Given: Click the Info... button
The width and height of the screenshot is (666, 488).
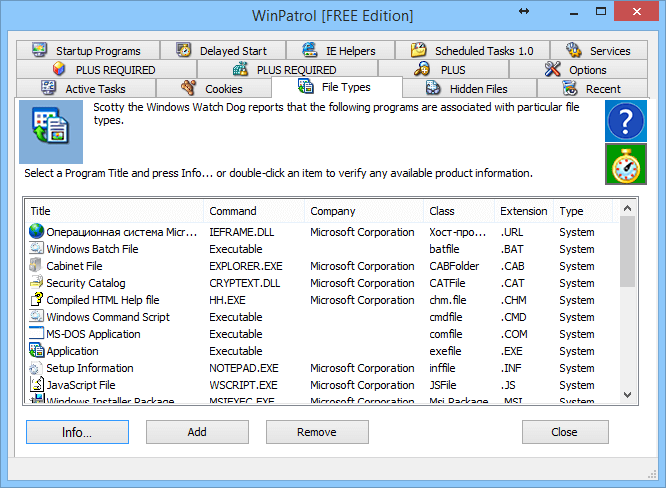Looking at the screenshot, I should pyautogui.click(x=77, y=432).
